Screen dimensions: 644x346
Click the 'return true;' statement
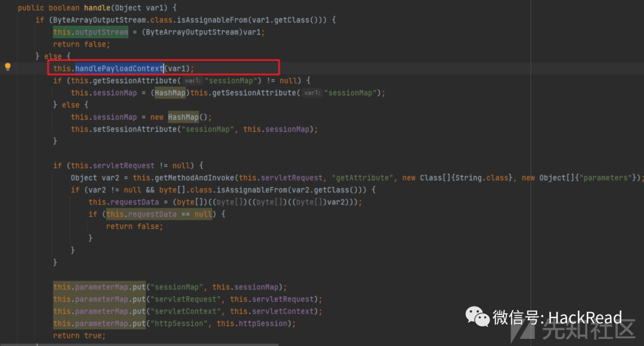(79, 336)
